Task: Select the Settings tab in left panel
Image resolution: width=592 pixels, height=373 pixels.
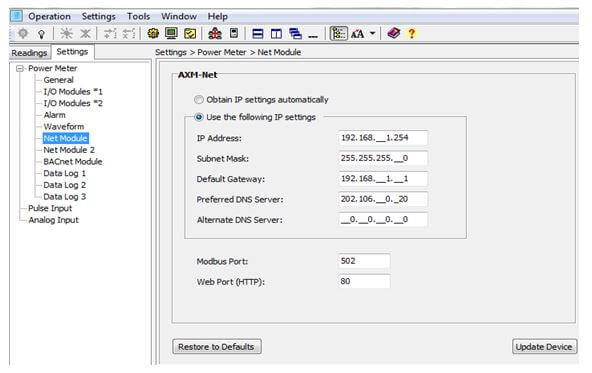Action: [72, 52]
